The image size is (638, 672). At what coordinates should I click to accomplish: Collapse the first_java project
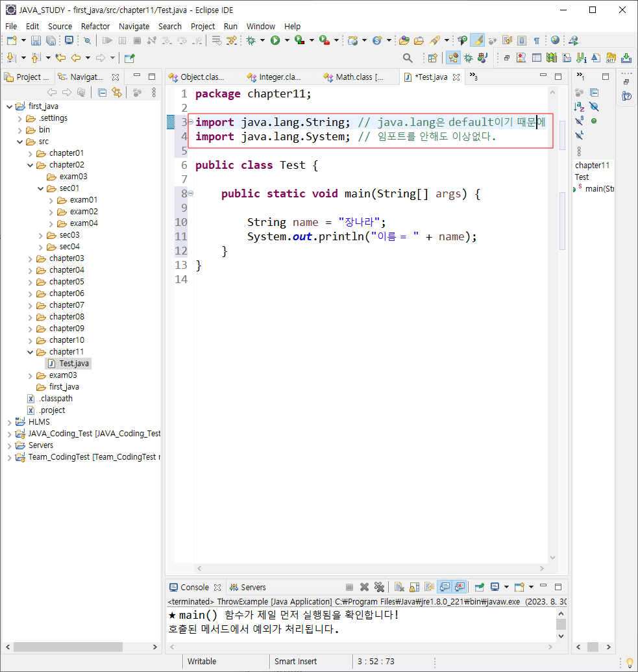(10, 106)
